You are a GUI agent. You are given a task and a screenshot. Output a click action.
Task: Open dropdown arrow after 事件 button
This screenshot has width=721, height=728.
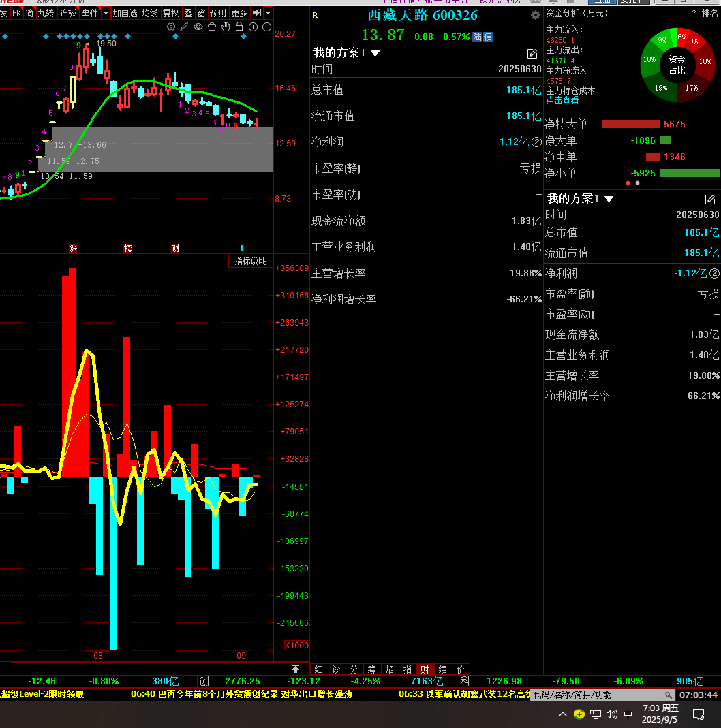tap(106, 12)
